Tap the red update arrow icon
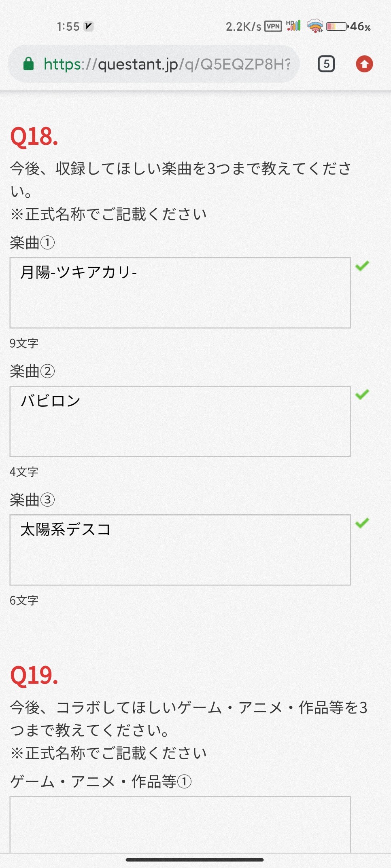The image size is (391, 868). 364,64
